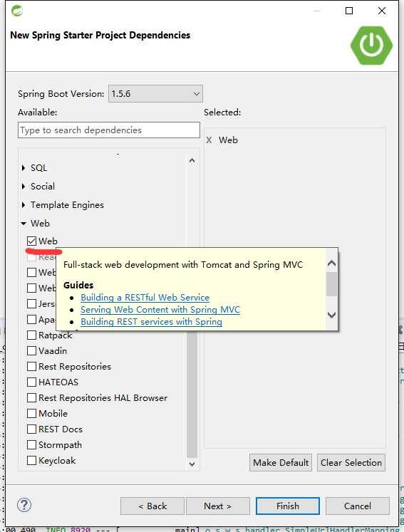Enable the Vaadin dependency

tap(31, 351)
